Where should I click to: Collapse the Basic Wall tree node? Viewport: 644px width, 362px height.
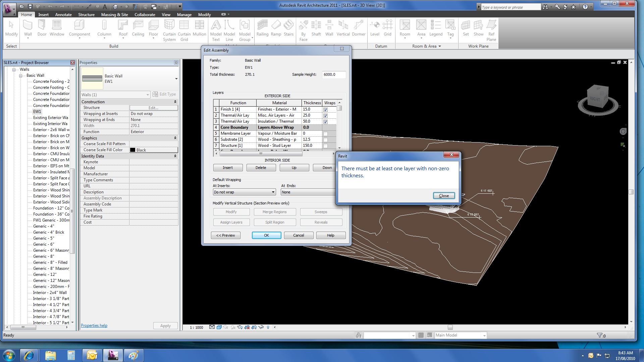pos(21,76)
